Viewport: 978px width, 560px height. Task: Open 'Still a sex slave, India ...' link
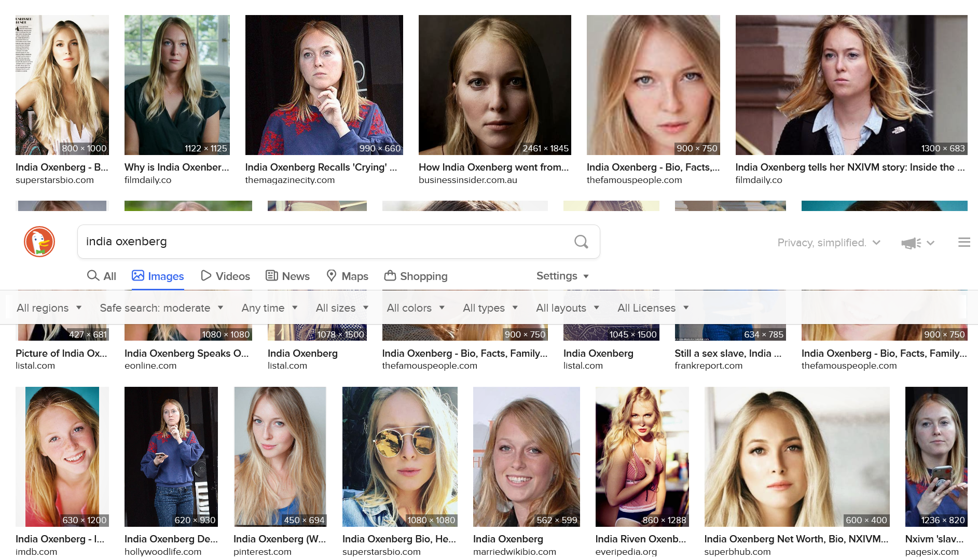[728, 353]
